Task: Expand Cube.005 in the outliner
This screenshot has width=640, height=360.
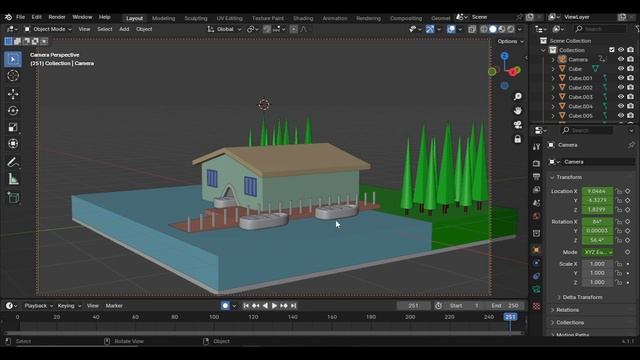Action: [553, 116]
